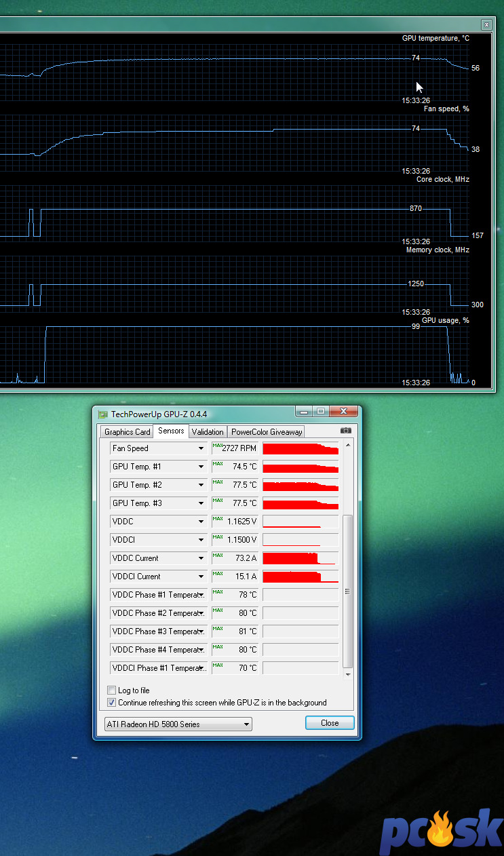
Task: Open VDDC Phase #1 Temperature dropdown
Action: point(158,595)
